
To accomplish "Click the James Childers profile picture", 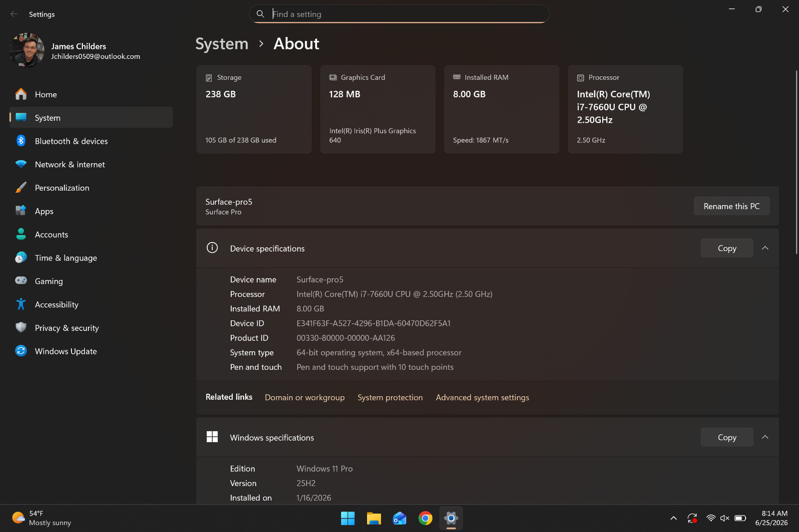I will (27, 50).
